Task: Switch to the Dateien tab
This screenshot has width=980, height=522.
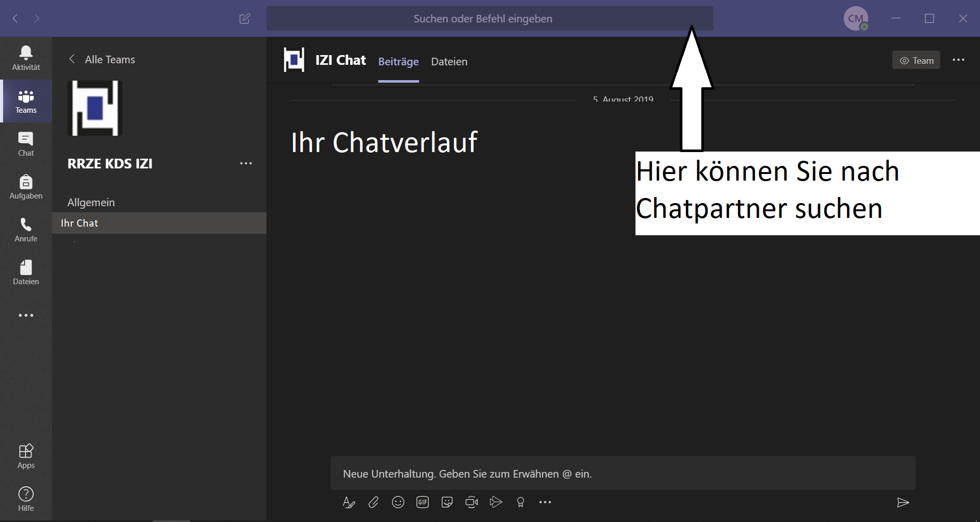Action: click(x=449, y=62)
